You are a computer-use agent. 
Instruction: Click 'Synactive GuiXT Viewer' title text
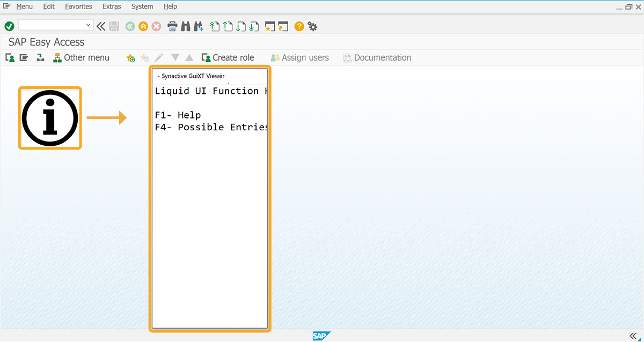pyautogui.click(x=193, y=76)
